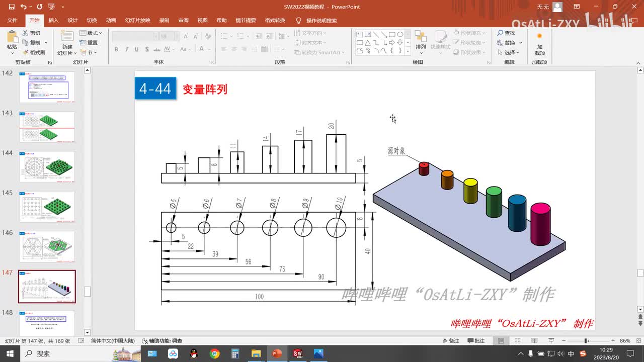This screenshot has height=362, width=644.
Task: Switch to the Design (设计) tab
Action: point(72,21)
